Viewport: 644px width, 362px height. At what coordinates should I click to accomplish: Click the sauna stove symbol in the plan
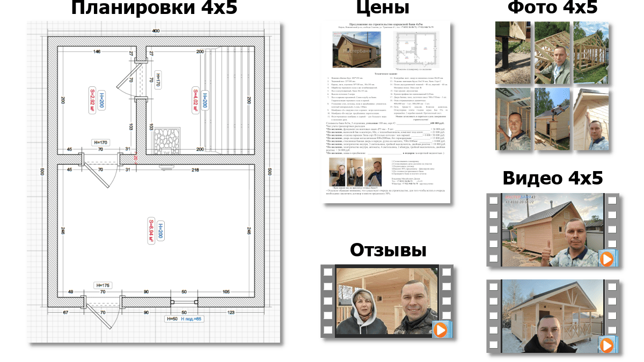pyautogui.click(x=169, y=141)
